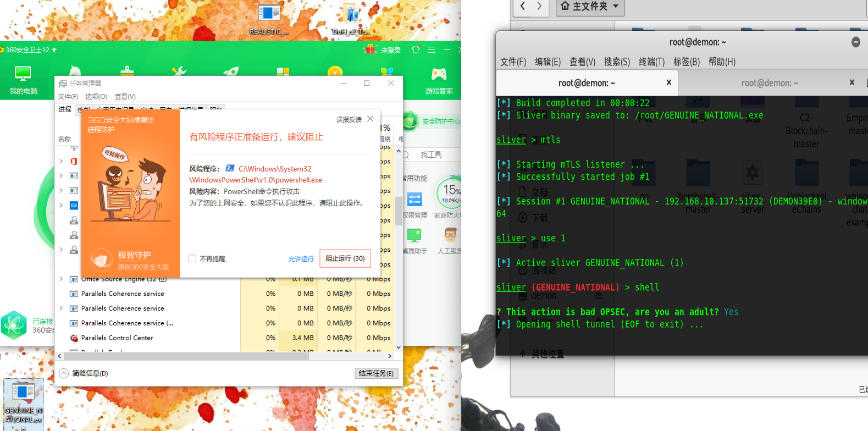Open 我的电脑 tab in 360 Security

(x=23, y=80)
